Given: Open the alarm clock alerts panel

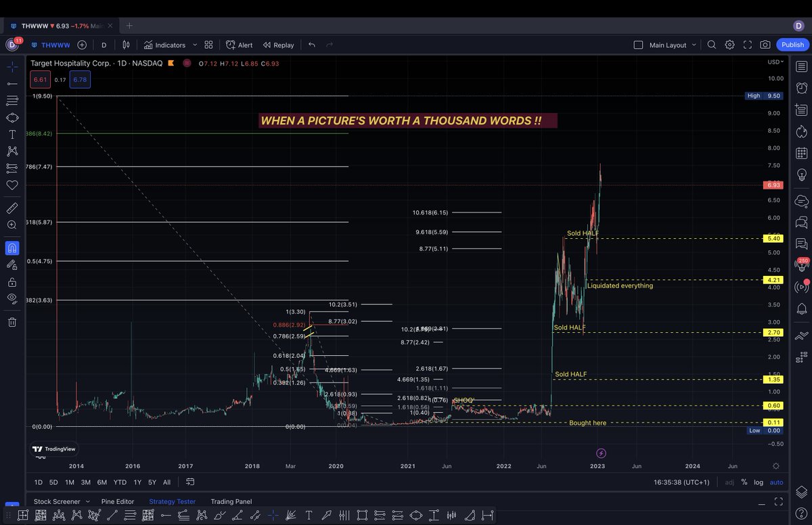Looking at the screenshot, I should (802, 88).
